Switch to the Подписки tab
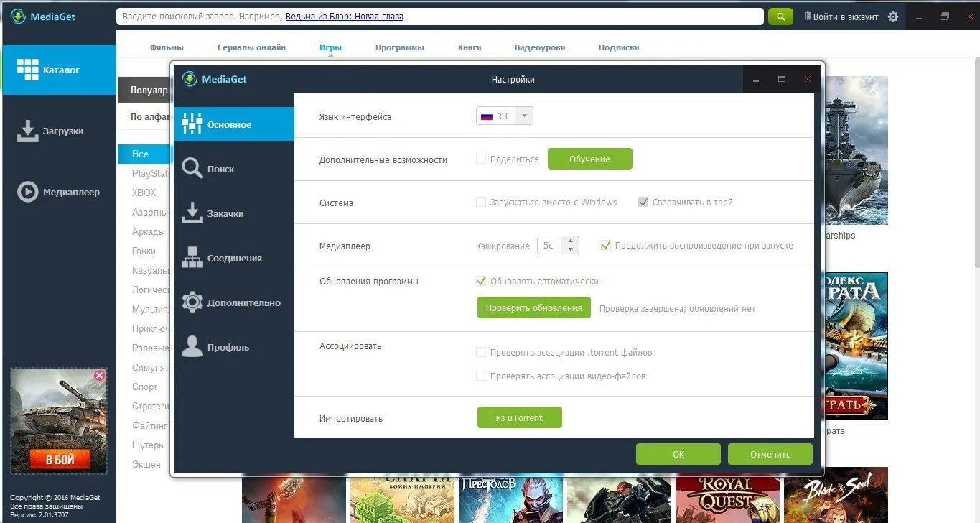Screen dimensions: 980x523 pyautogui.click(x=619, y=47)
